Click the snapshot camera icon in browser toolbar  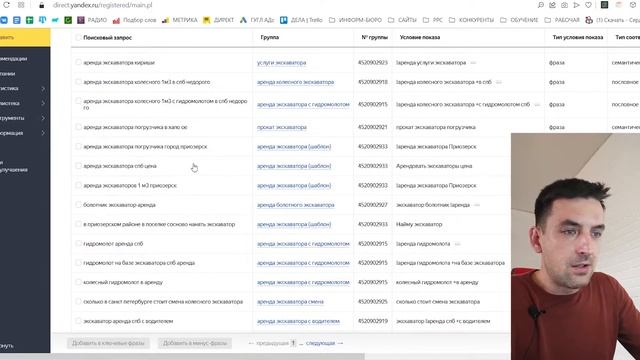coord(564,5)
